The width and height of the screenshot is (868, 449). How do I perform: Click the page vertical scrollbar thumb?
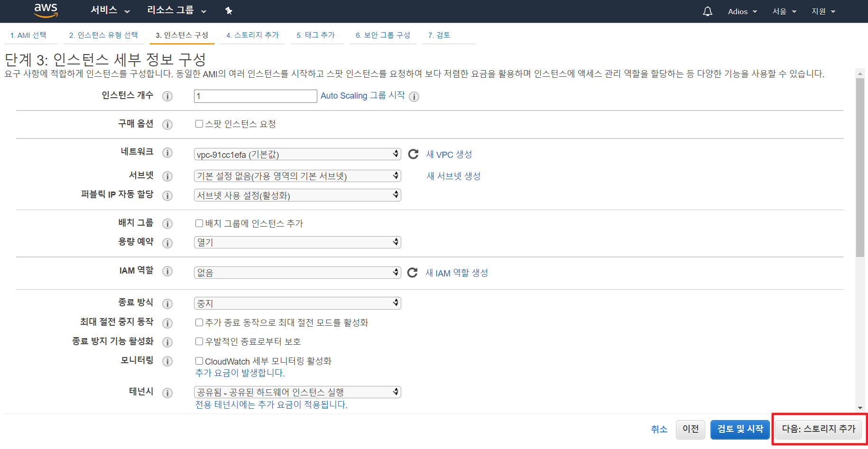(x=860, y=168)
